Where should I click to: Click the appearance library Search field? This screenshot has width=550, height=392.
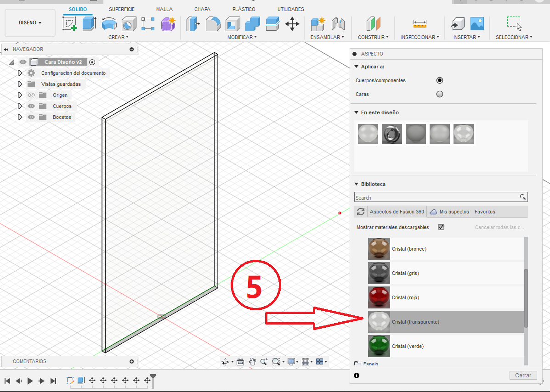pyautogui.click(x=441, y=197)
